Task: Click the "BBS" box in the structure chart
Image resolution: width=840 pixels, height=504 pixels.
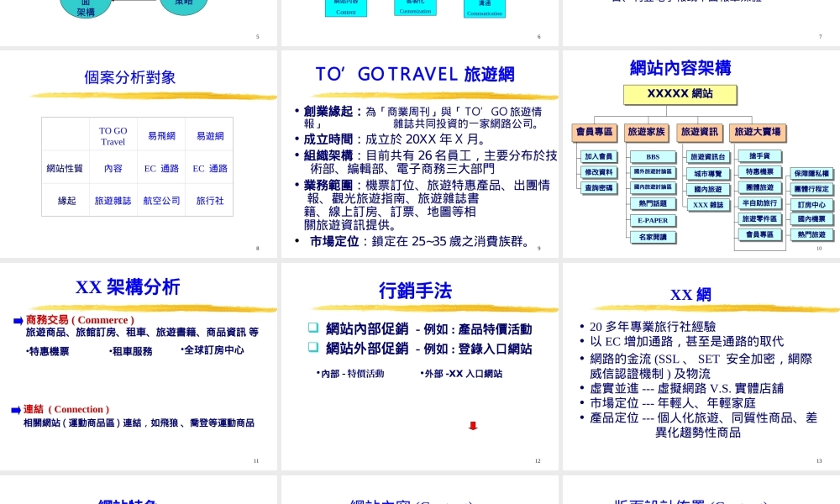Action: point(653,156)
